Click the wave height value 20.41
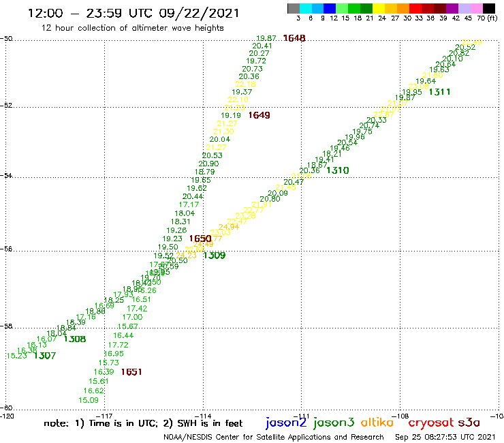504x443 pixels. pyautogui.click(x=262, y=46)
